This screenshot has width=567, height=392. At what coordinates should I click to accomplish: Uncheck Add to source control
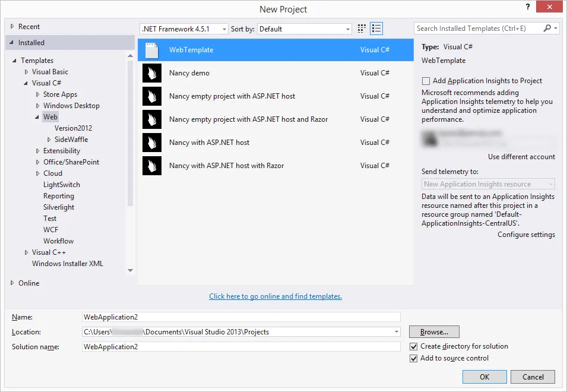[x=414, y=358]
